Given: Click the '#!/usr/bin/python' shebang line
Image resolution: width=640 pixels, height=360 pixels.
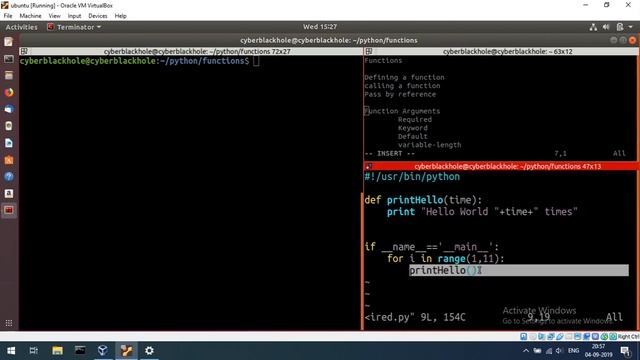Looking at the screenshot, I should point(412,177).
